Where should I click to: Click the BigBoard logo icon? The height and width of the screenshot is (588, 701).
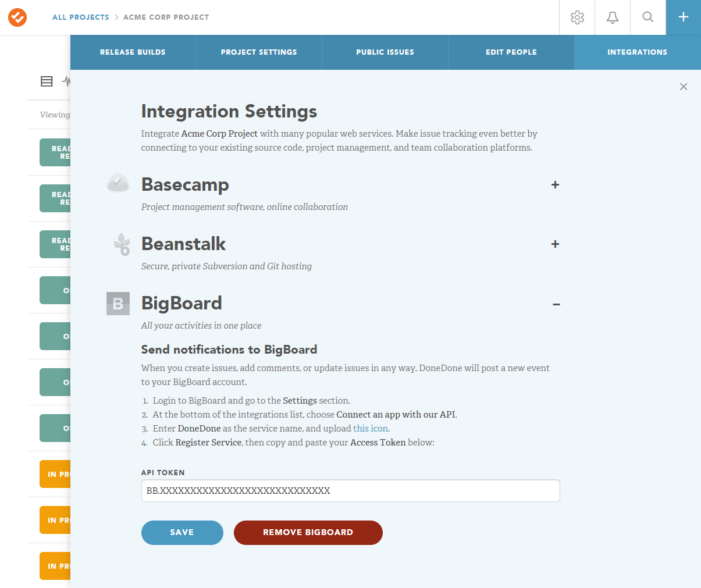click(118, 304)
